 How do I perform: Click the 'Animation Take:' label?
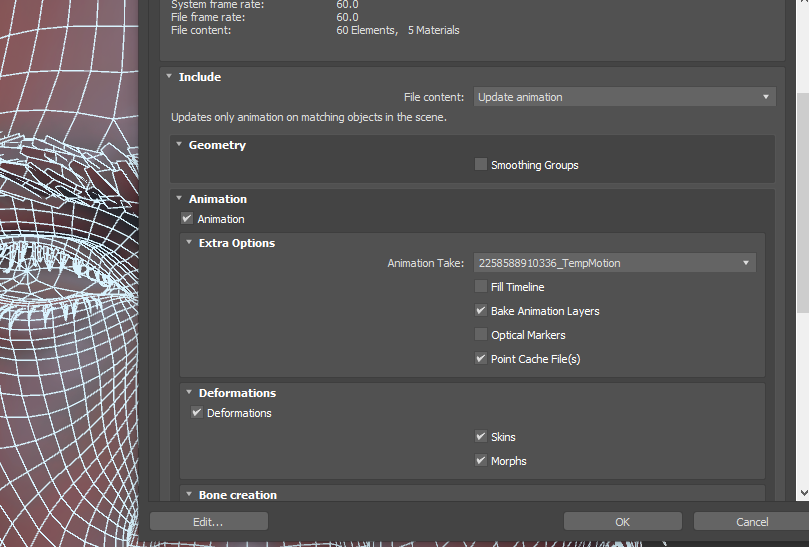click(426, 263)
